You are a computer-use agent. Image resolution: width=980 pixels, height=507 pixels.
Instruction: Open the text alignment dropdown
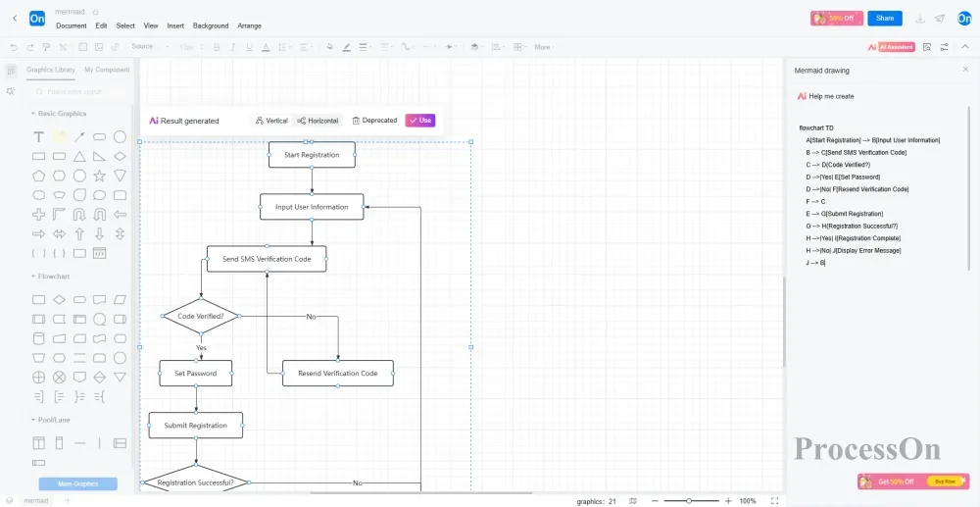[x=306, y=47]
